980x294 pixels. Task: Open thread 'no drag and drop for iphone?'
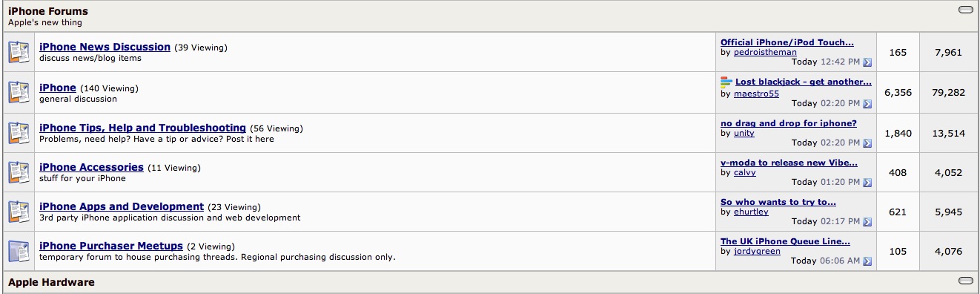coord(789,123)
